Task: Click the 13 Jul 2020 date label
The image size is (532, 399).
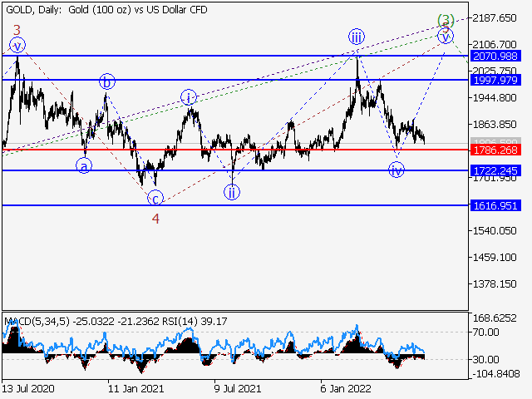Action: tap(28, 389)
